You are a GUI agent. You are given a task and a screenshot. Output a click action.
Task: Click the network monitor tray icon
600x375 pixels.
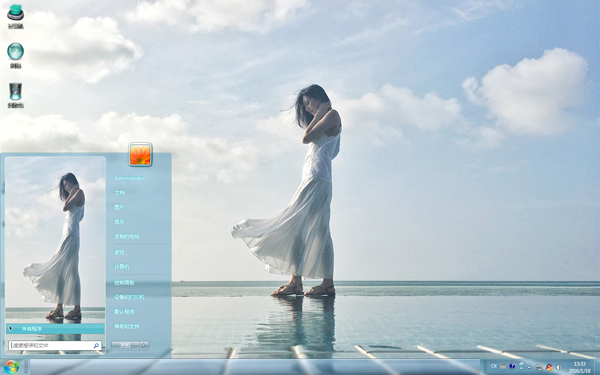tap(539, 367)
